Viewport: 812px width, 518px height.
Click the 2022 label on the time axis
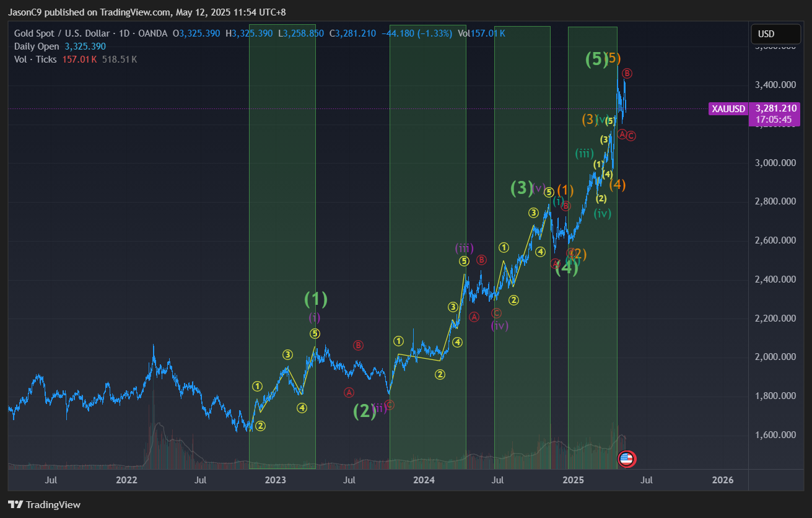pyautogui.click(x=126, y=480)
